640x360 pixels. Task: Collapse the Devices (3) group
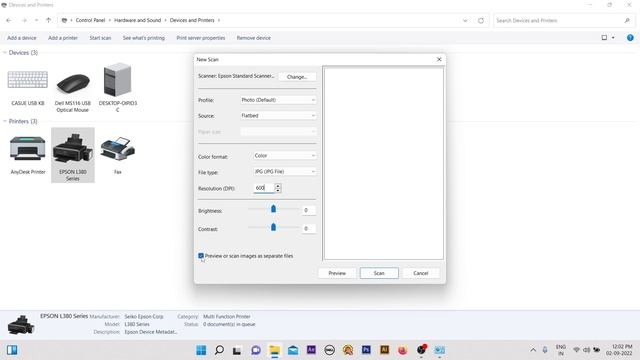(5, 53)
